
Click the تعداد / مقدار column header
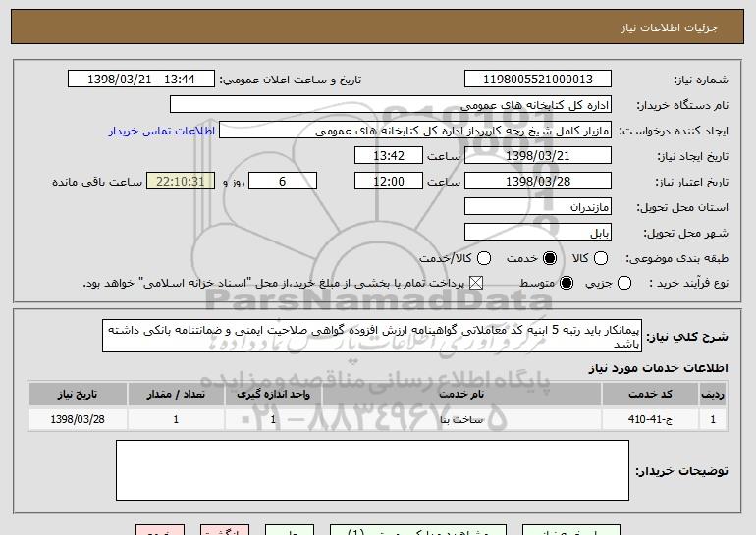click(176, 395)
